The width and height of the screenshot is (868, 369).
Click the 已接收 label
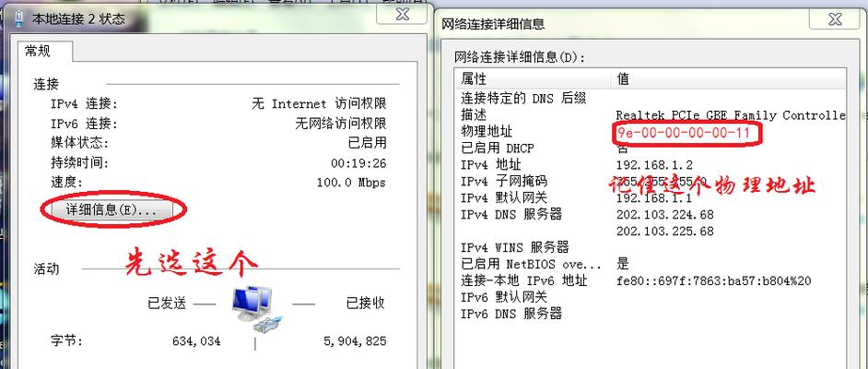pos(366,304)
